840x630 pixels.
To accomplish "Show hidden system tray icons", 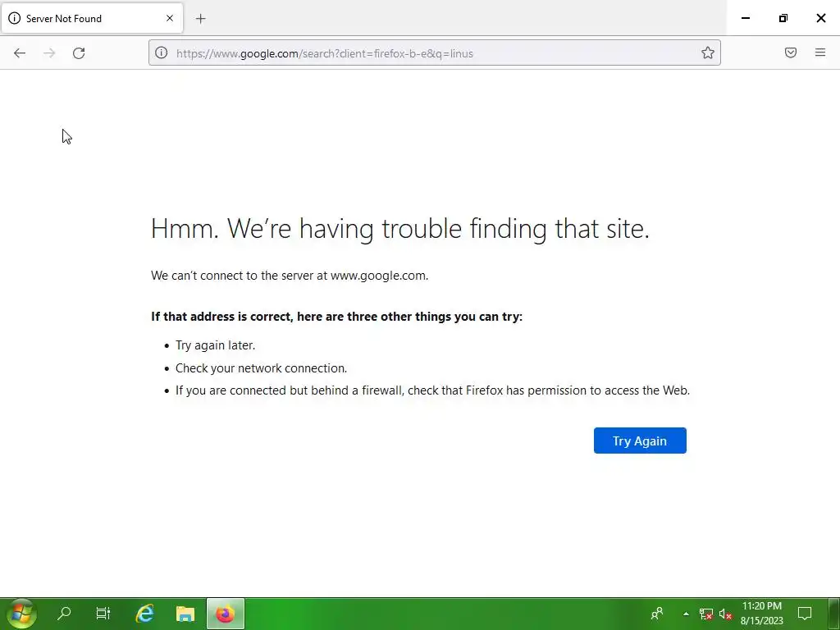I will (x=686, y=614).
